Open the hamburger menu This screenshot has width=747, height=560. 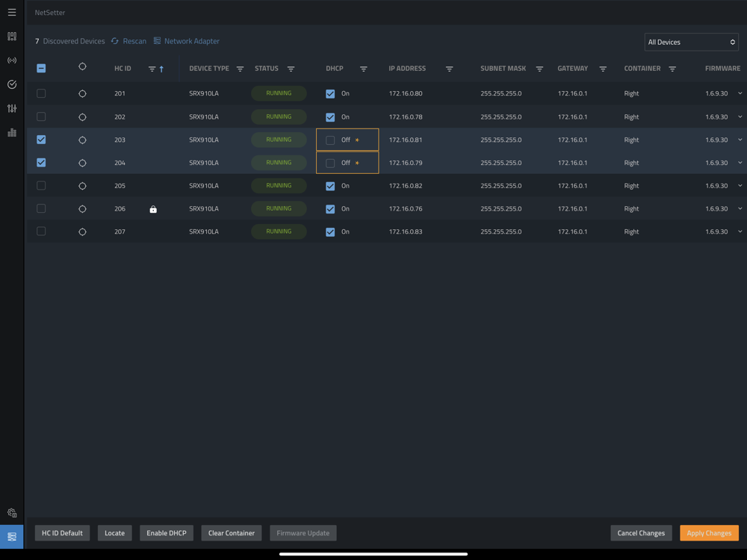tap(12, 13)
